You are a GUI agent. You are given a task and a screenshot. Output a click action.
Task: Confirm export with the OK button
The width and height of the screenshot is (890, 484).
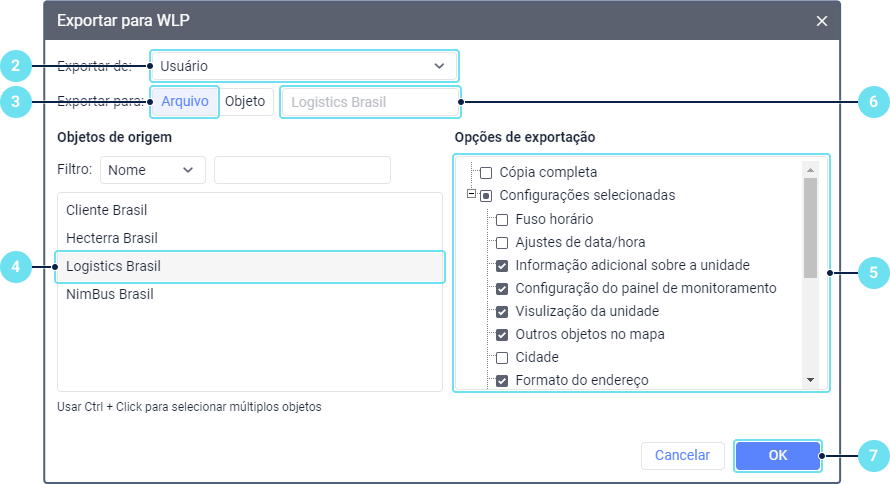coord(778,456)
